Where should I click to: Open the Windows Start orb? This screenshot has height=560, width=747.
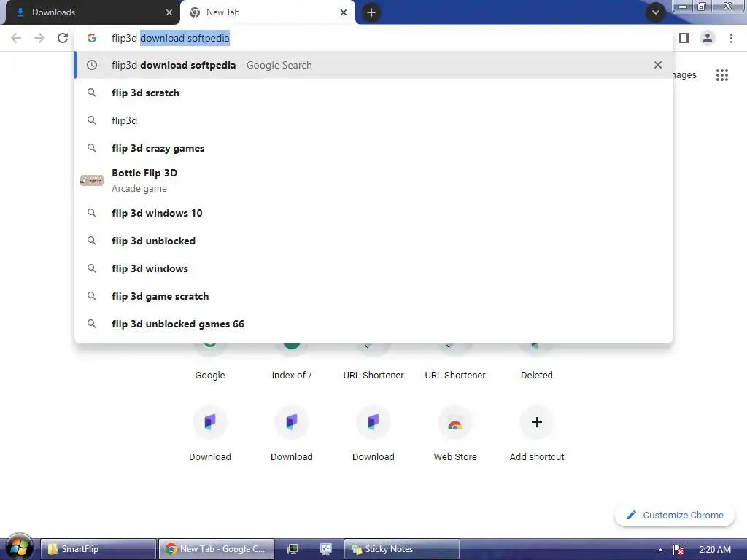click(19, 548)
